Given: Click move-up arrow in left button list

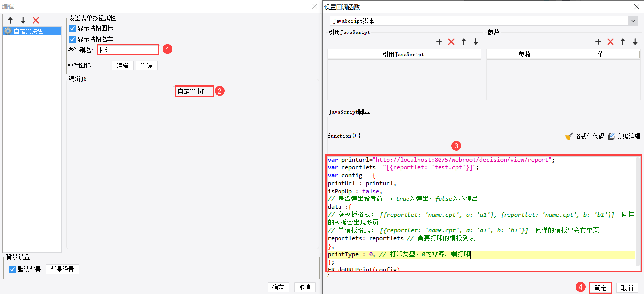Looking at the screenshot, I should point(10,20).
